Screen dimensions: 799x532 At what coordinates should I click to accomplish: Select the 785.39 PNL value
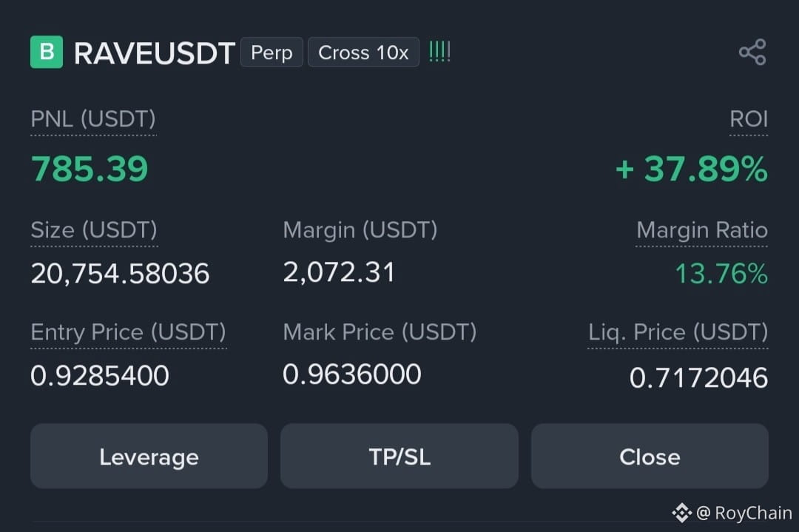pos(90,169)
